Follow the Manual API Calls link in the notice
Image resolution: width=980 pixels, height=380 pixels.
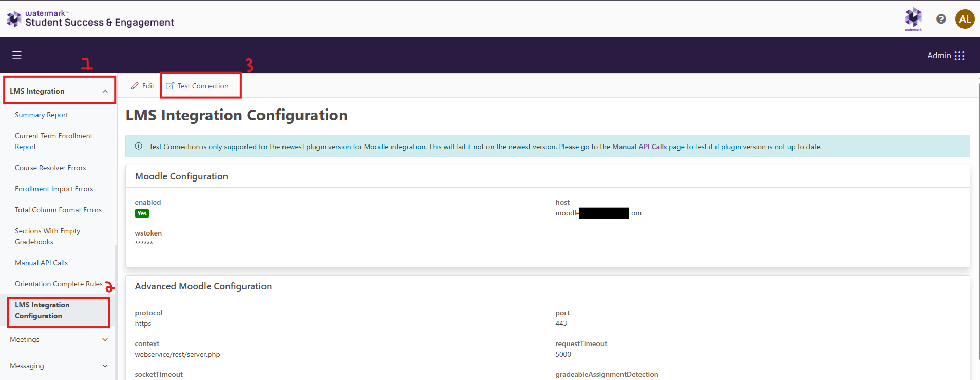click(x=639, y=147)
